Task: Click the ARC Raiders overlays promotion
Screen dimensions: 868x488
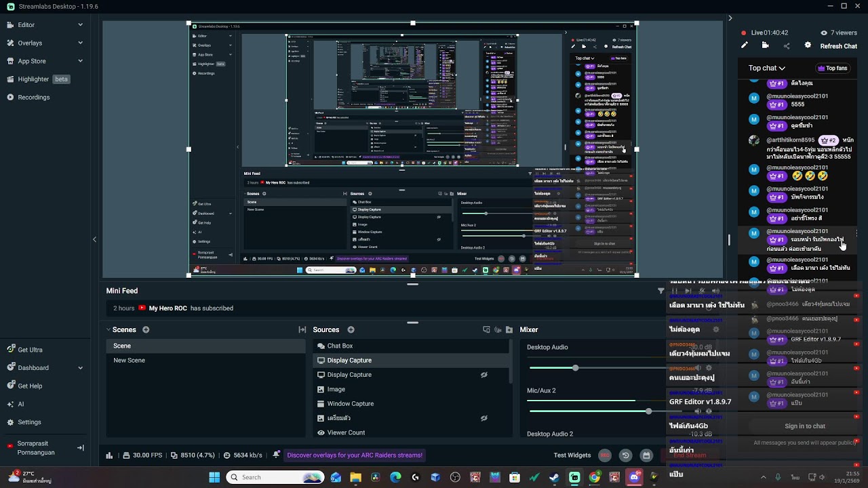Action: pos(355,455)
